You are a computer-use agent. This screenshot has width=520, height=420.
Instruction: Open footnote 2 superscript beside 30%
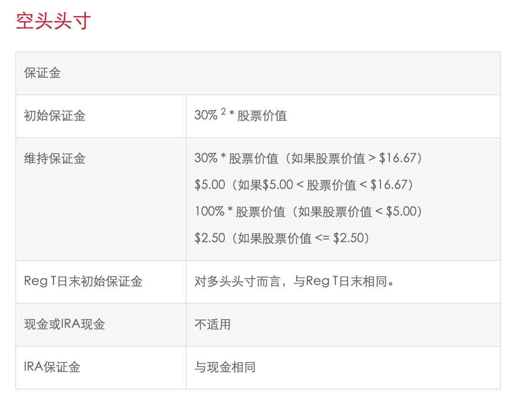point(223,112)
